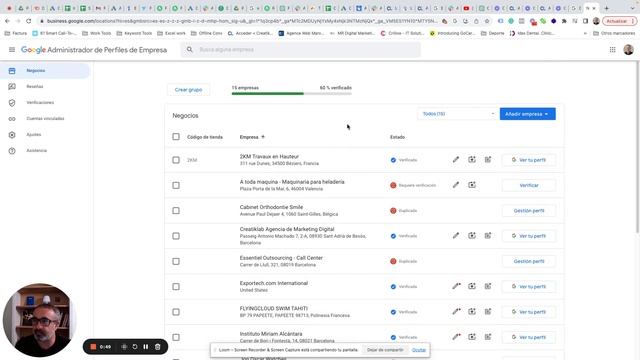Reload the page in the browser
640x360 pixels.
29,21
